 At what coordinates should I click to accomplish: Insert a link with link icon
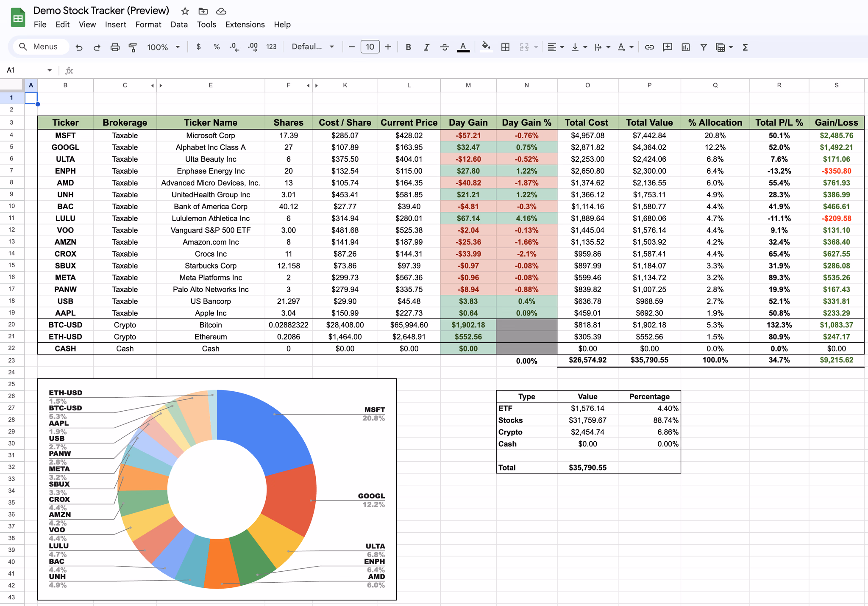649,47
